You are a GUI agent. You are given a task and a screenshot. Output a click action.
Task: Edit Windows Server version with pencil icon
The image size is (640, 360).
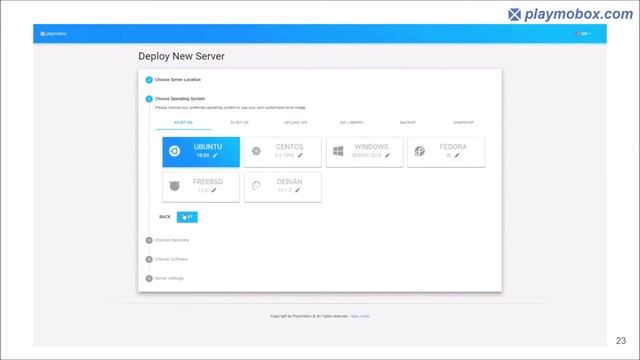[387, 155]
